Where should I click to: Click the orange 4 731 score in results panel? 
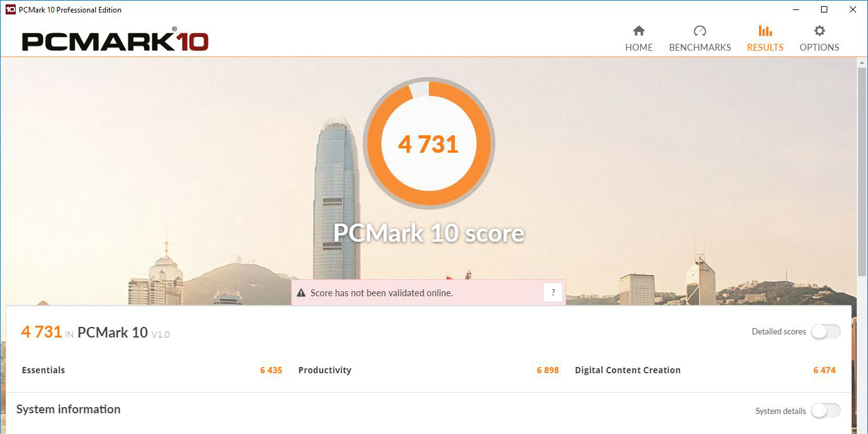[x=41, y=331]
